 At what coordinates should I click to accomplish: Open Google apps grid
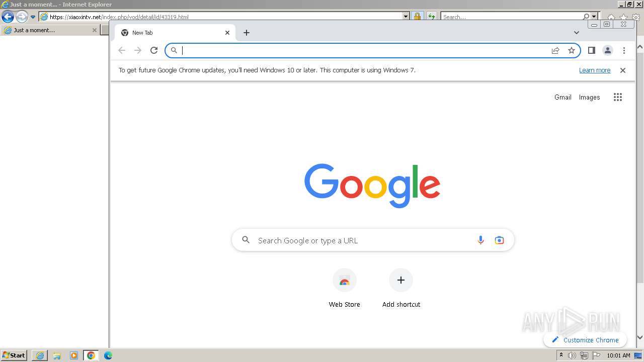[x=618, y=97]
